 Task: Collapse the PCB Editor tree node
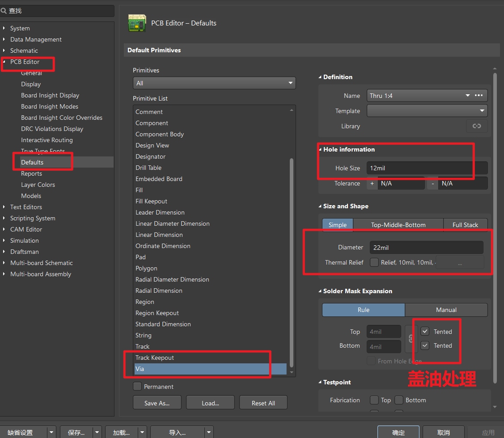(4, 62)
